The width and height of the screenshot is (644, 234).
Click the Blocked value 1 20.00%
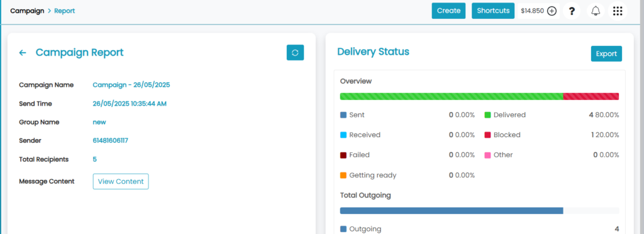(605, 135)
